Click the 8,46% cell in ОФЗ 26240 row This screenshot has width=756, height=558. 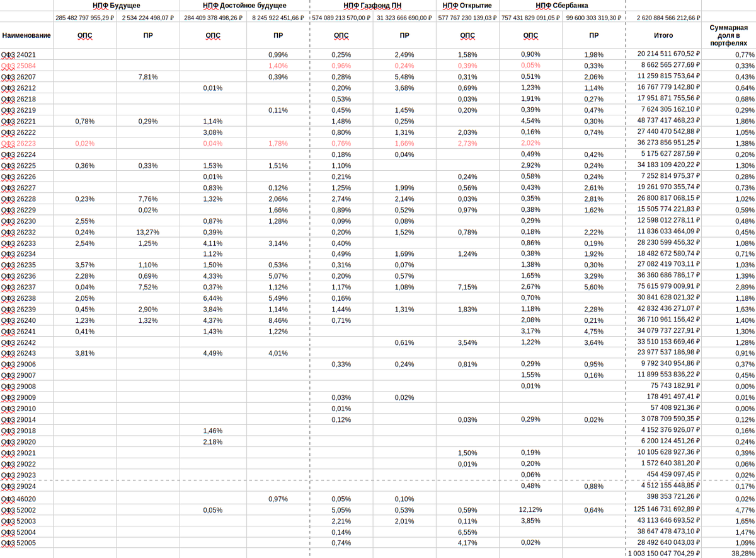click(278, 320)
